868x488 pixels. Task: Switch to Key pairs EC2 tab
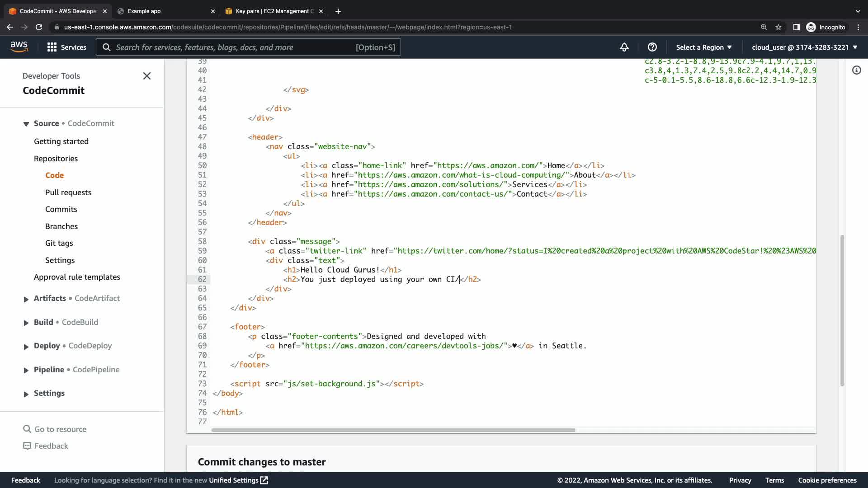click(274, 11)
